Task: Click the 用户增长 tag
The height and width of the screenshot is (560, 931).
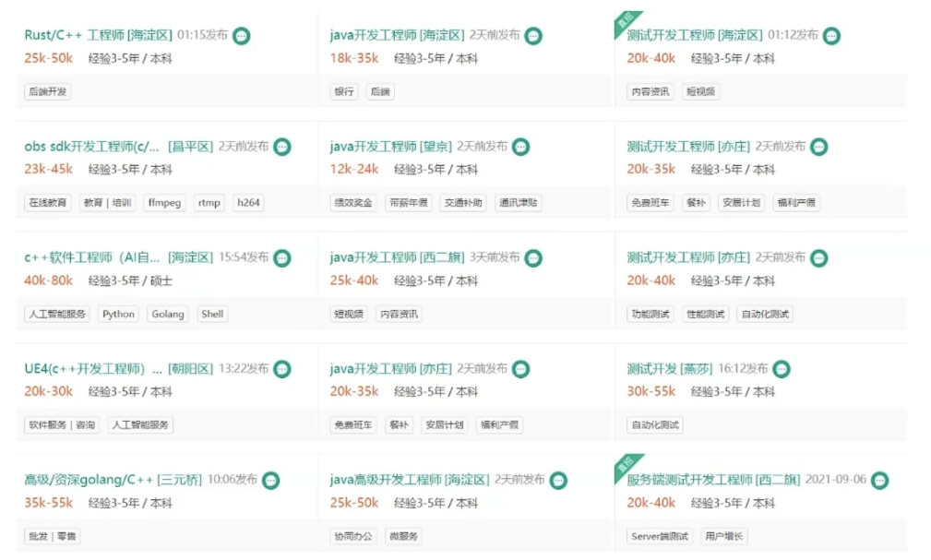Action: pyautogui.click(x=723, y=536)
